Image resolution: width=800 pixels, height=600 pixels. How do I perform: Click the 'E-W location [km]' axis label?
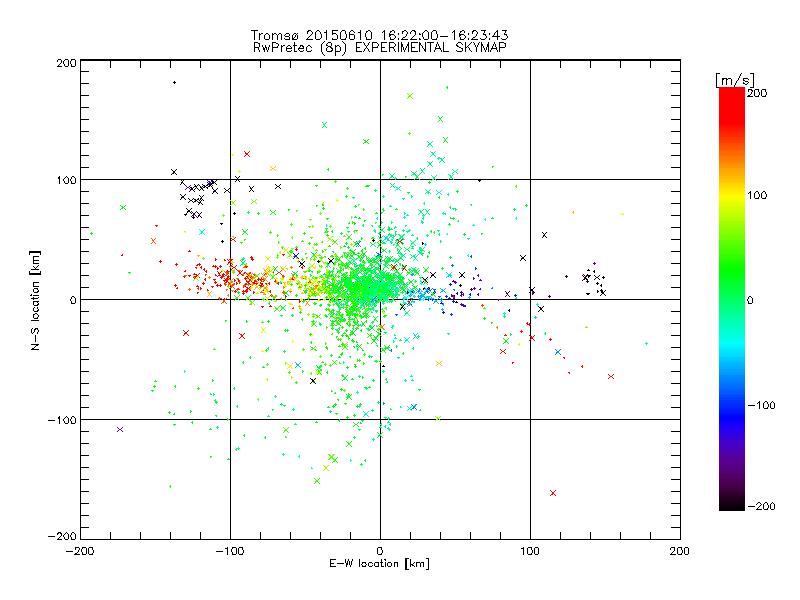[379, 564]
